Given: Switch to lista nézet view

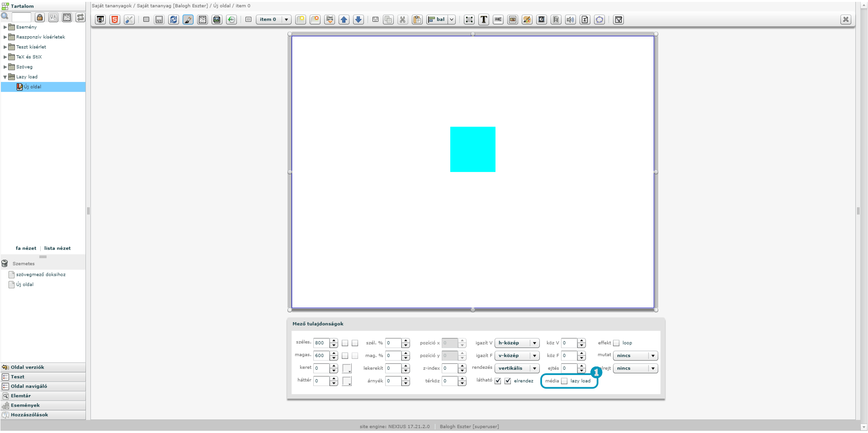Looking at the screenshot, I should coord(57,248).
